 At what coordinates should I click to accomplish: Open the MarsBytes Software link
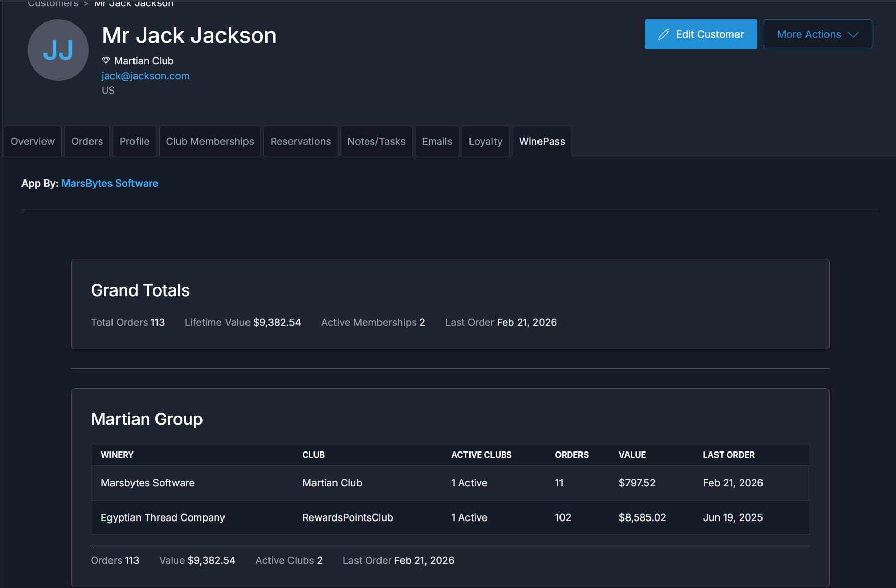click(109, 183)
